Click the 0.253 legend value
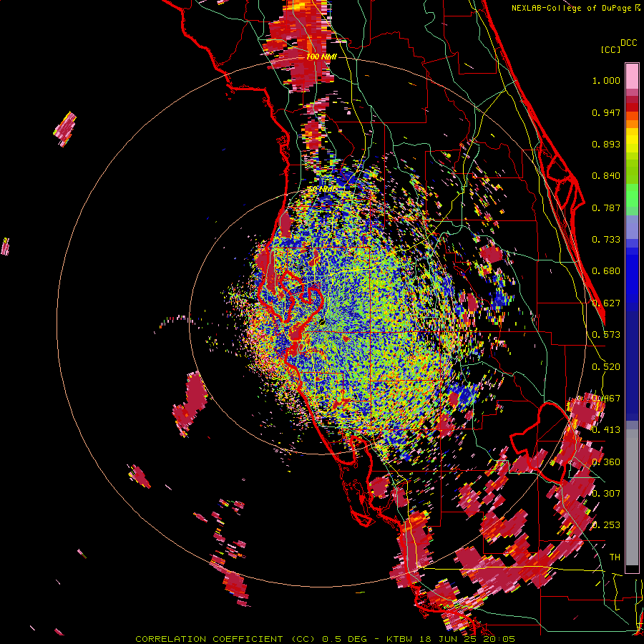 tap(606, 525)
